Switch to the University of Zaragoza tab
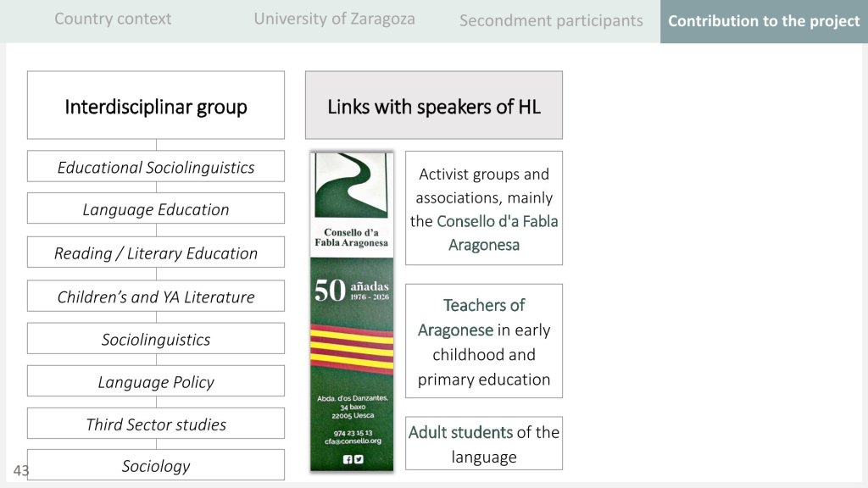The image size is (868, 488). click(334, 19)
